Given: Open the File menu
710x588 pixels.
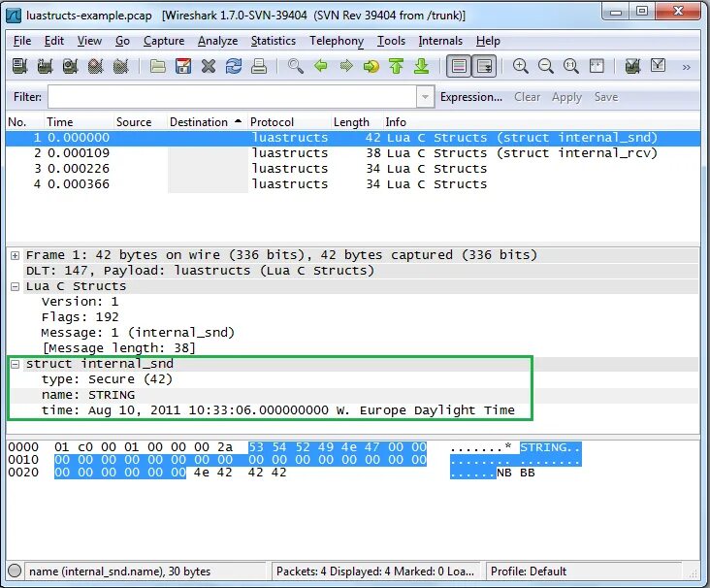Looking at the screenshot, I should [x=22, y=41].
